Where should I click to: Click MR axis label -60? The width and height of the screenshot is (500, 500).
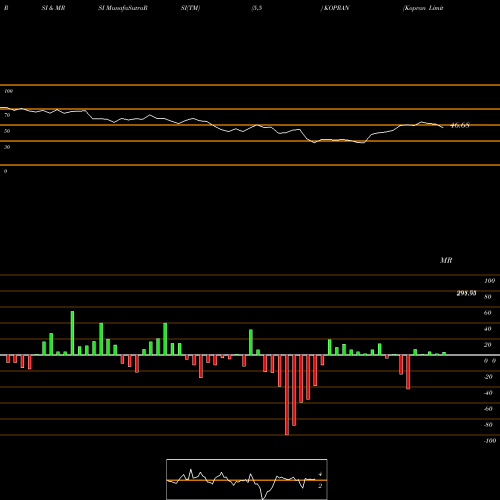point(488,409)
